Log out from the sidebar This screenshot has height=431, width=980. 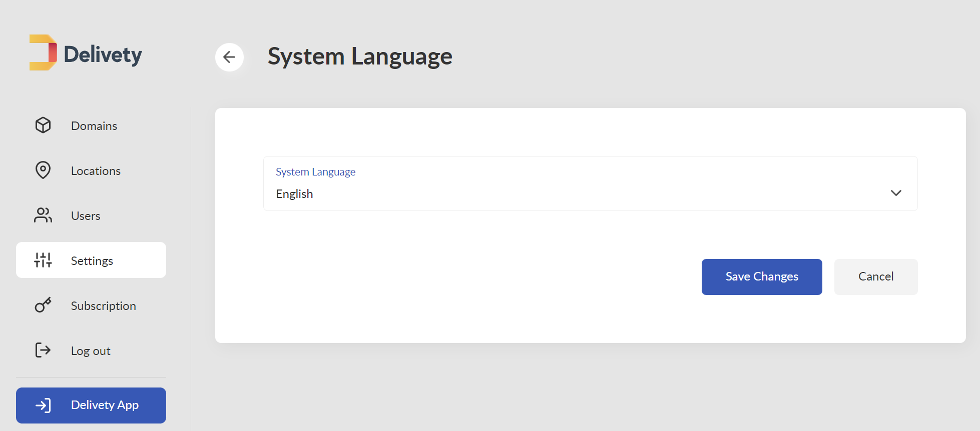click(x=91, y=350)
